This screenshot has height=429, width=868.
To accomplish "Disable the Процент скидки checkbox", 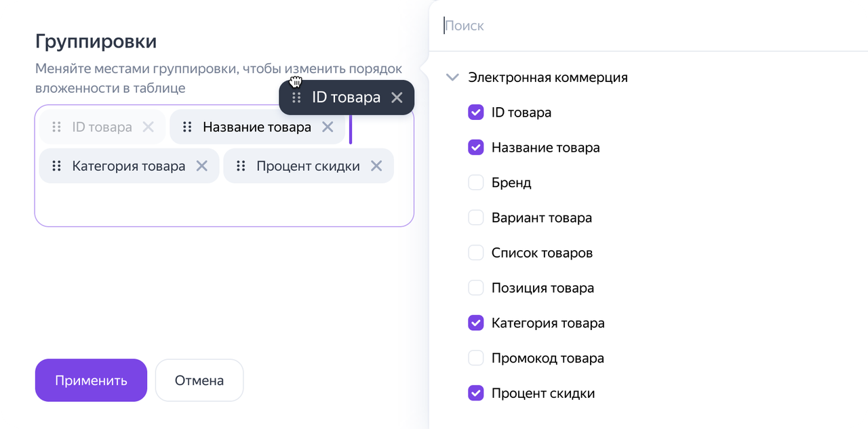I will (476, 393).
